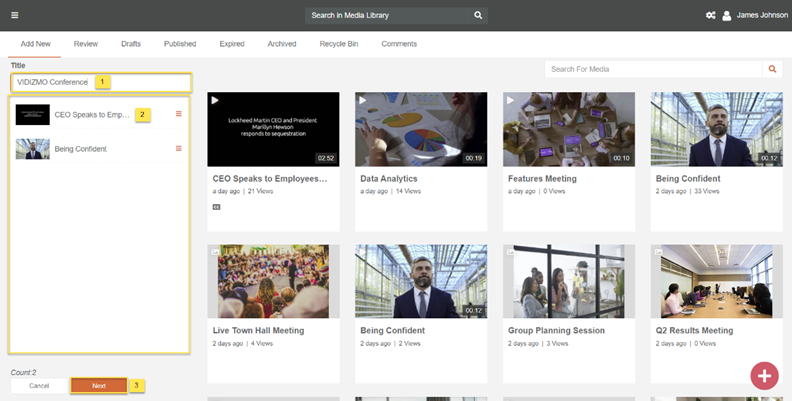Open the hamburger navigation menu
792x401 pixels.
tap(14, 15)
